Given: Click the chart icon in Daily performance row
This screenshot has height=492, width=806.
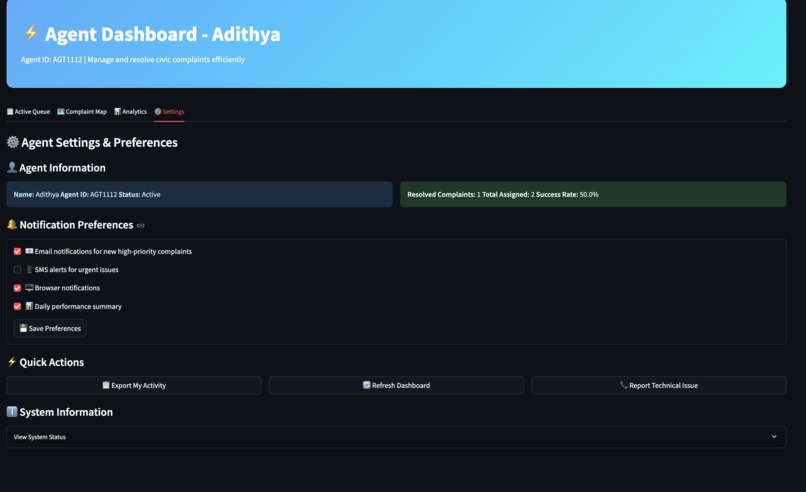Looking at the screenshot, I should 29,306.
